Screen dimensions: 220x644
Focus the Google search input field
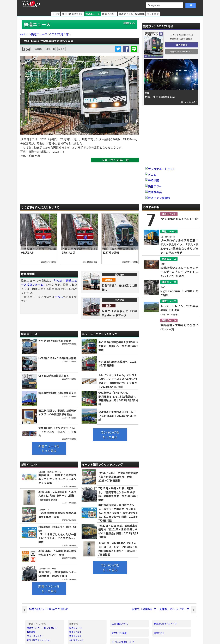pos(164,5)
